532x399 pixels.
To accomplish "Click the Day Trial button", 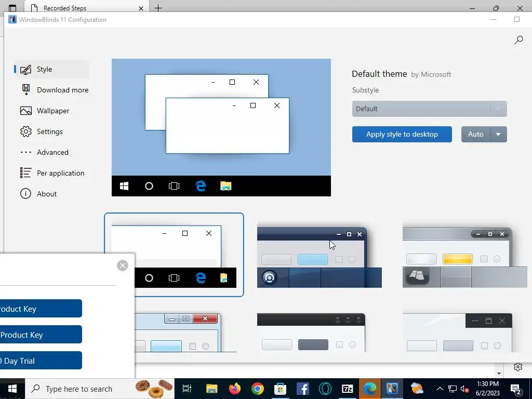I will [41, 361].
